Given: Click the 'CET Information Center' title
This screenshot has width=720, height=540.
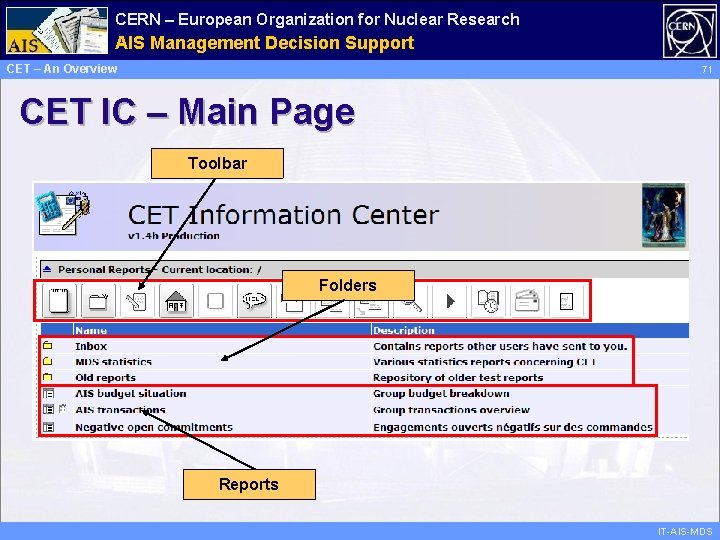Looking at the screenshot, I should 283,214.
